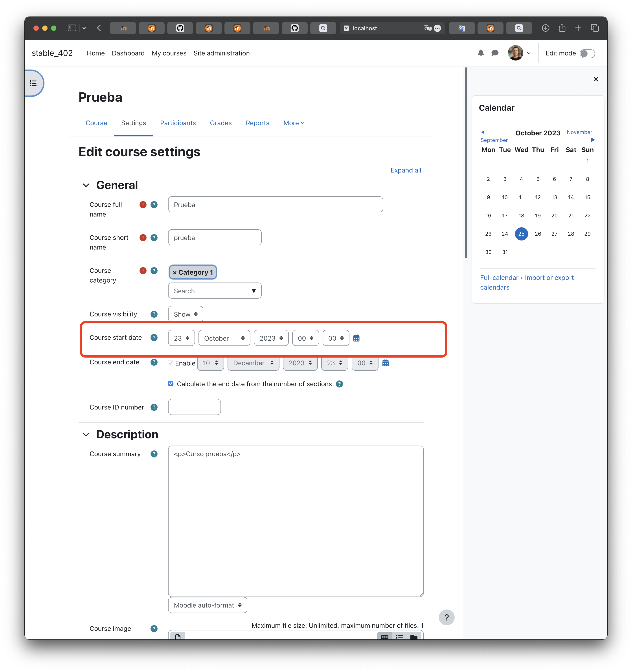Click the Course full name input field
Image resolution: width=632 pixels, height=672 pixels.
pos(275,204)
